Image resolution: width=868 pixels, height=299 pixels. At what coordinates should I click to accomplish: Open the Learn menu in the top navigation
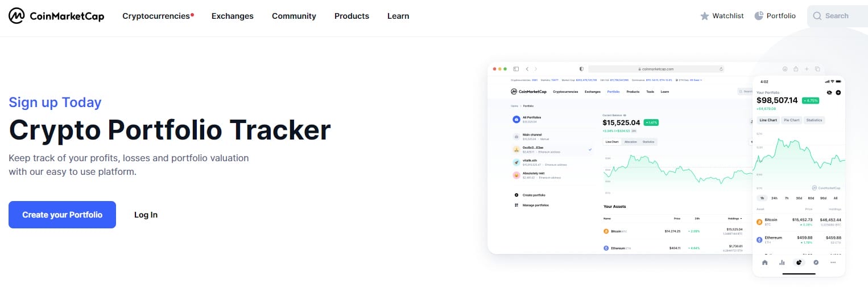coord(398,16)
